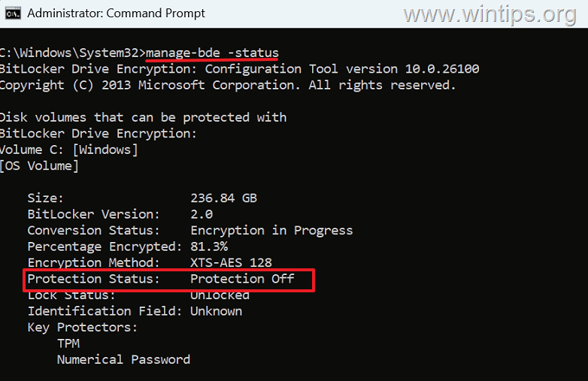Screen dimensions: 588x381
Task: Click the underlined manage-bde -status command
Action: [212, 53]
